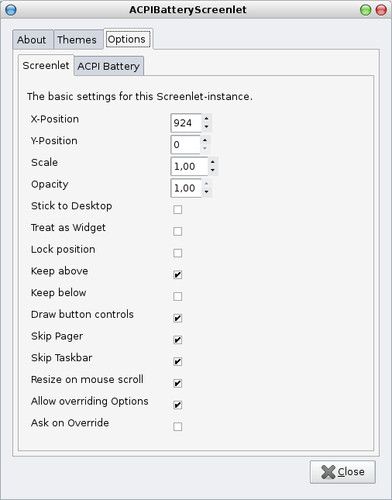The image size is (392, 500).
Task: Enable the Stick to Desktop checkbox
Action: [x=178, y=210]
